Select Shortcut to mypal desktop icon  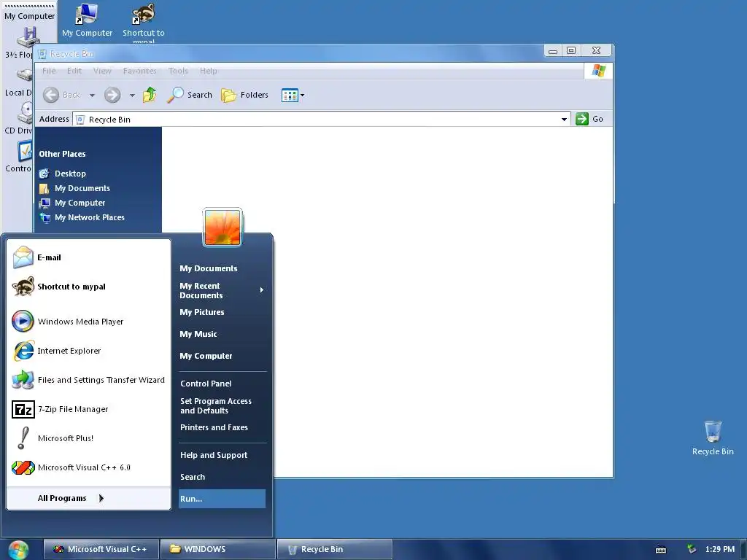pyautogui.click(x=144, y=23)
